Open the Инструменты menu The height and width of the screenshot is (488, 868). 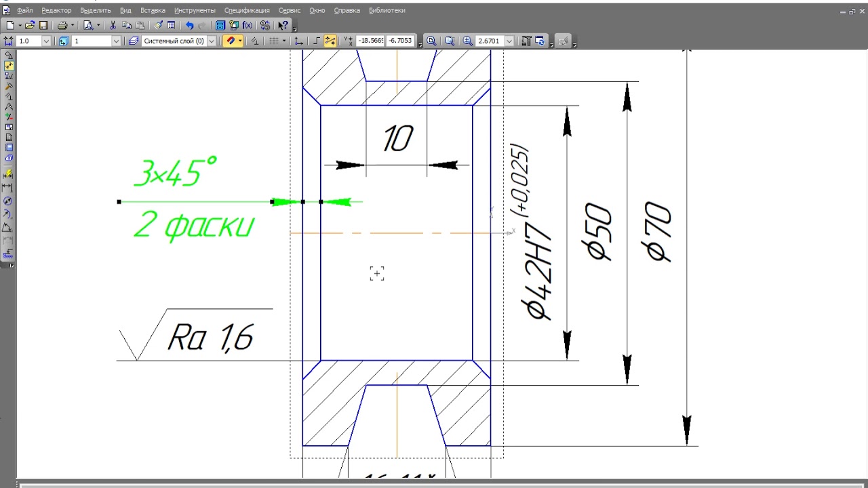pos(195,10)
